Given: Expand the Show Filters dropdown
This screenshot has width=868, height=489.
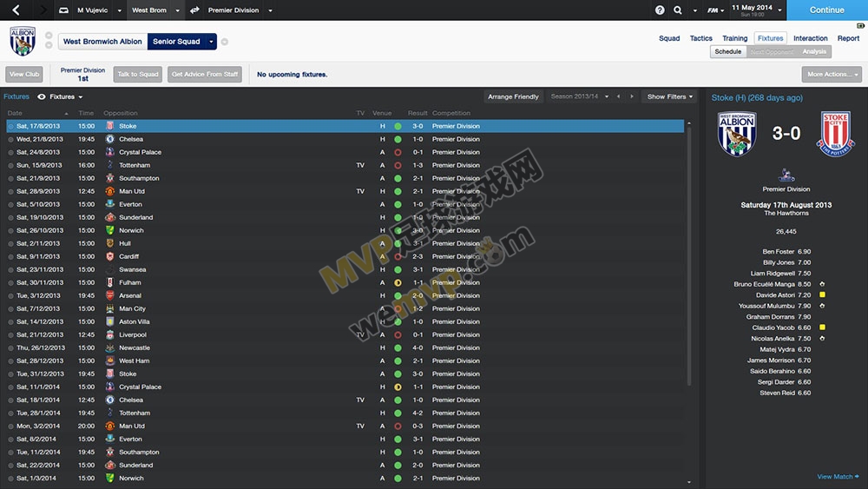Looking at the screenshot, I should tap(670, 96).
